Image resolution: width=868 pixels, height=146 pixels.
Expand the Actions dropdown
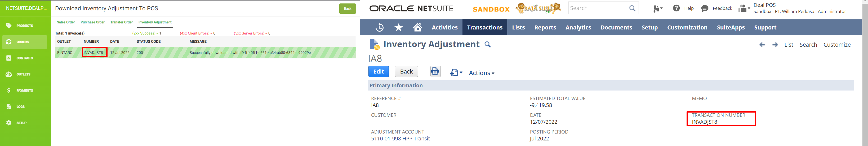(481, 73)
